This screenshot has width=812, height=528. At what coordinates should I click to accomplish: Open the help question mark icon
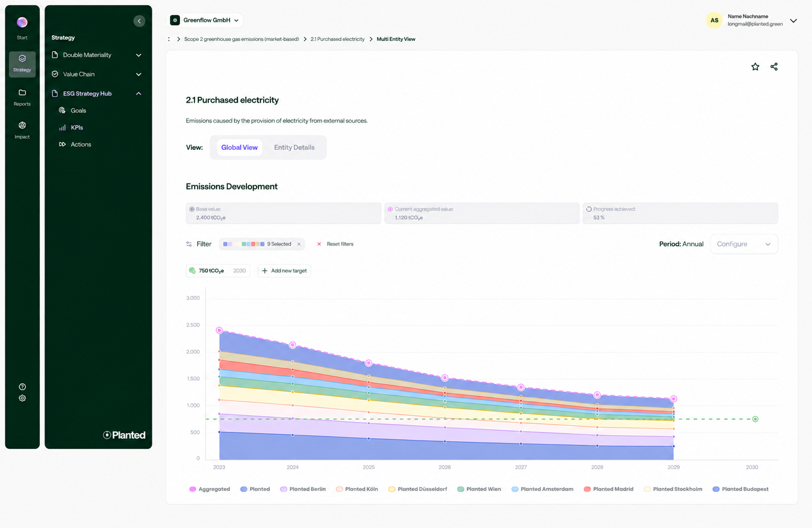click(x=22, y=387)
